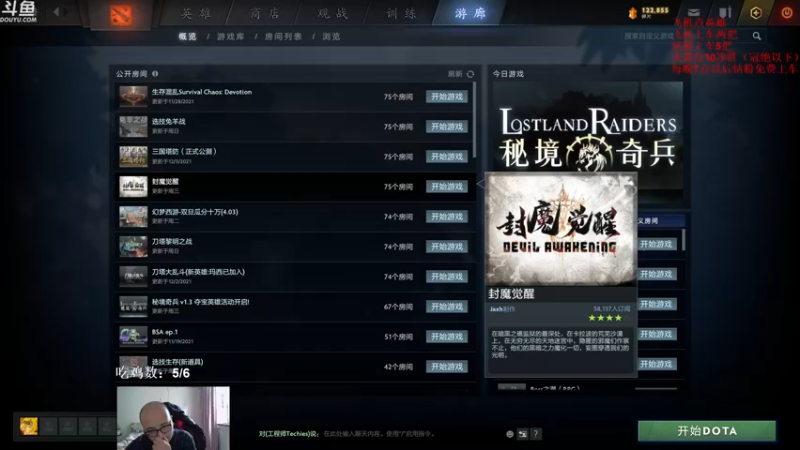Image resolution: width=800 pixels, height=450 pixels.
Task: Click the green 开始DOTA play button
Action: 707,431
